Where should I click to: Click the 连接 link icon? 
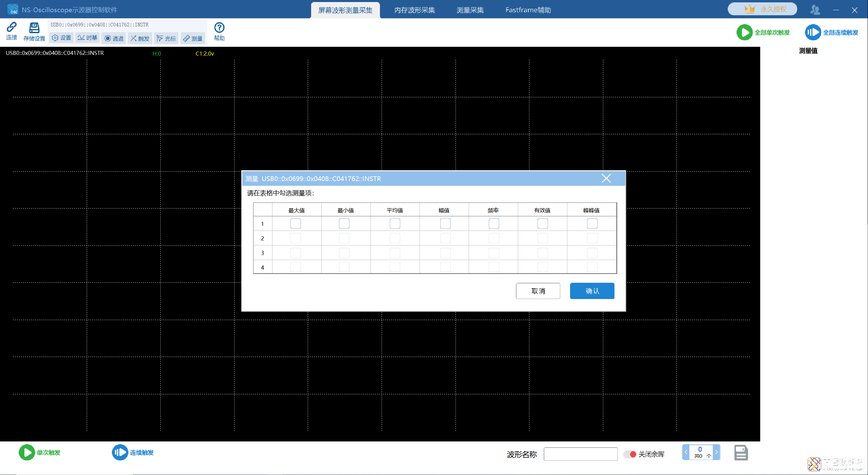coord(12,31)
